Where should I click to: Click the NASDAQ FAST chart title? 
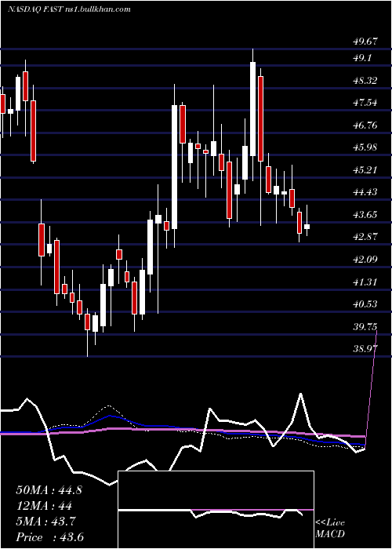click(69, 9)
